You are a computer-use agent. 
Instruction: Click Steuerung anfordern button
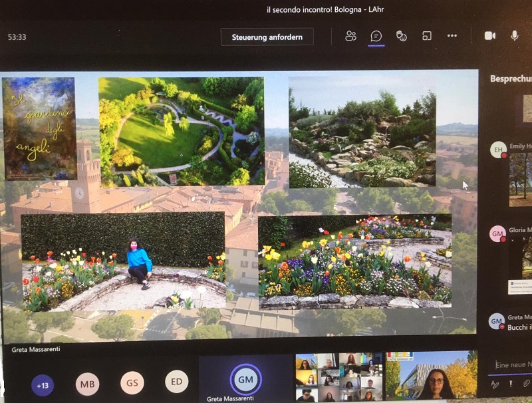pos(267,37)
